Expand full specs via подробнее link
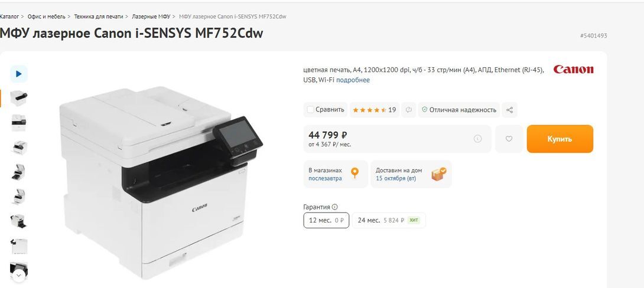 [353, 80]
